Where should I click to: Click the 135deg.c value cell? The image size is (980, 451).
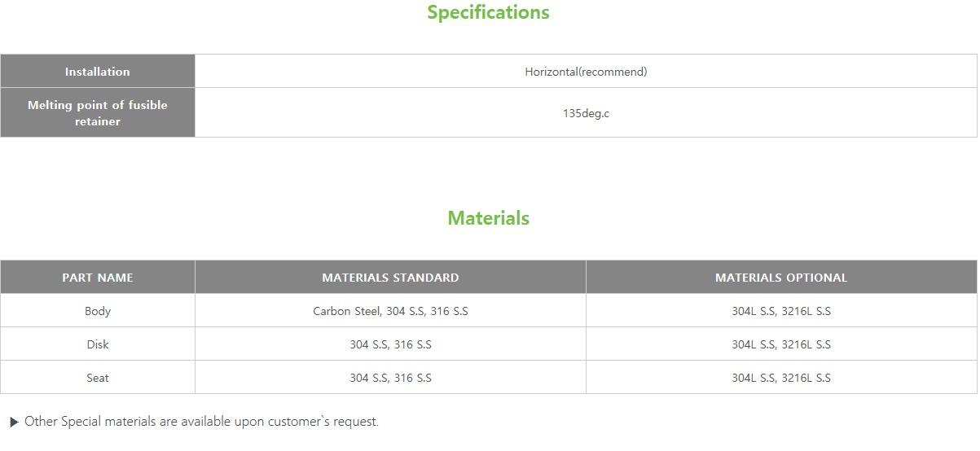tap(586, 113)
